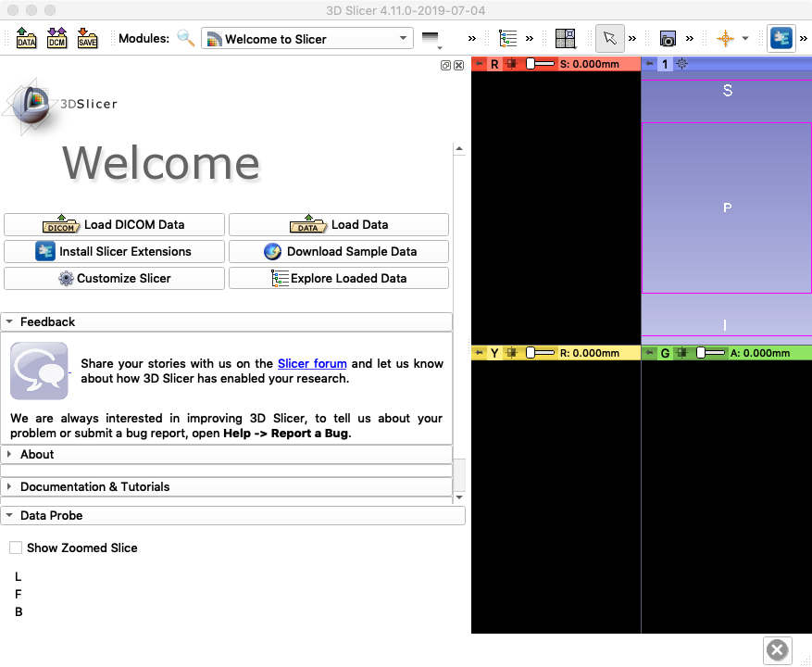Click the screenshot capture camera icon

click(x=668, y=38)
